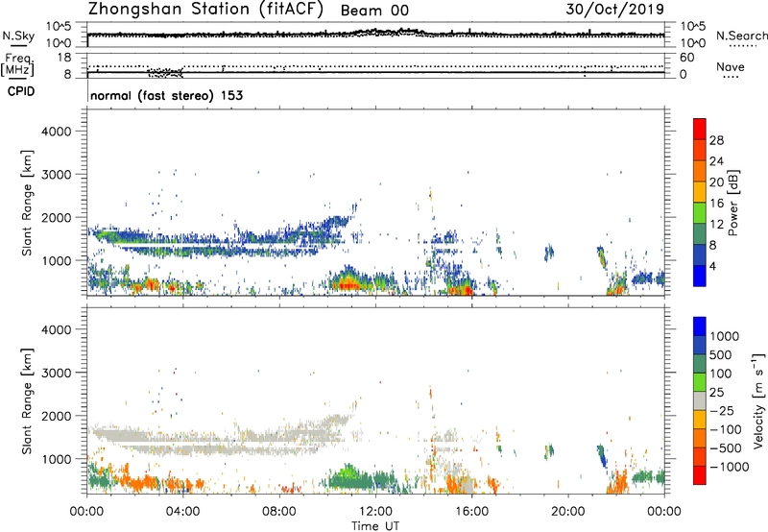
Task: Select the red top segment of power colorbar
Action: pos(700,129)
